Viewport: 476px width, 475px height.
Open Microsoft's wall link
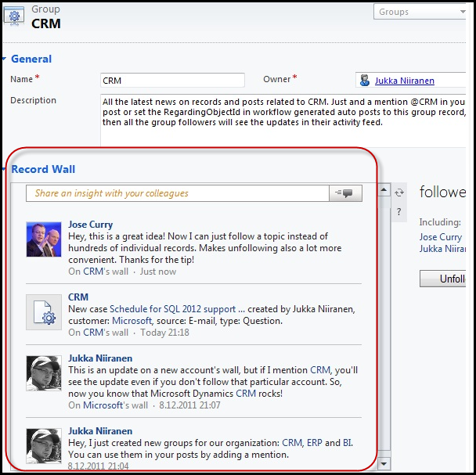[103, 405]
